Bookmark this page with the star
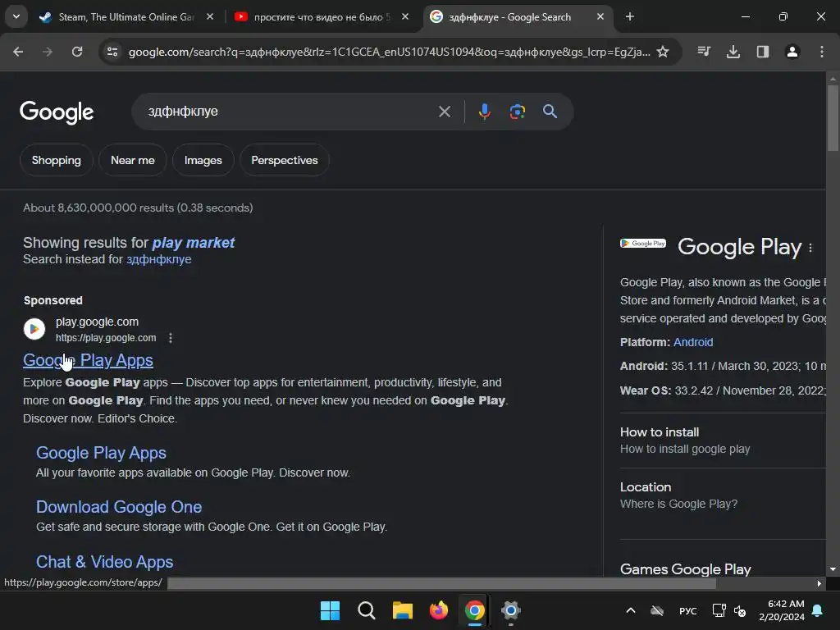Viewport: 840px width, 630px height. [663, 52]
